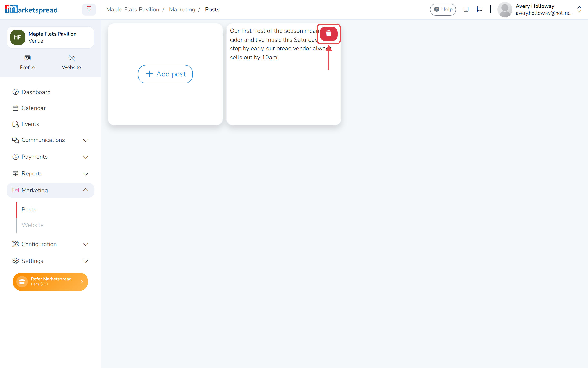
Task: Select Posts under Marketing
Action: pyautogui.click(x=29, y=209)
